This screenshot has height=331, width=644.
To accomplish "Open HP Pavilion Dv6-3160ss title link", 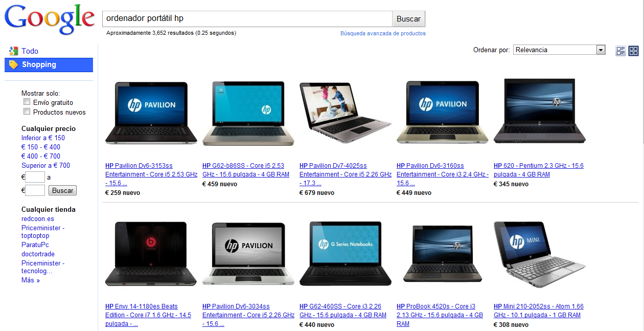I will click(443, 174).
